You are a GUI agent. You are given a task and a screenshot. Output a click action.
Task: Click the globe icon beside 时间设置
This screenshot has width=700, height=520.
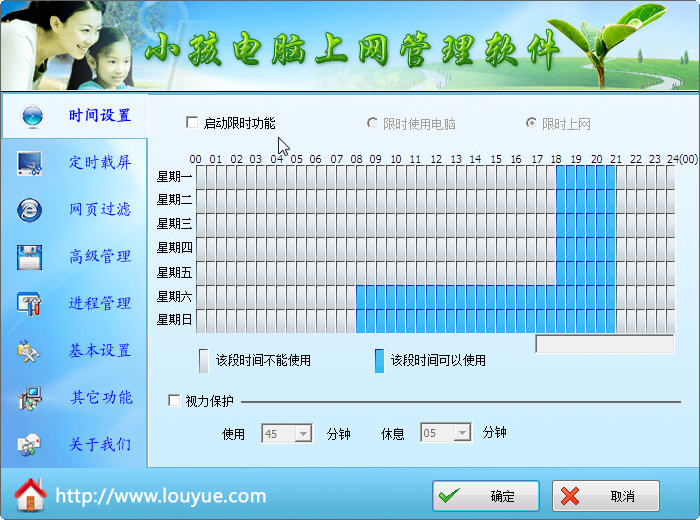click(33, 116)
